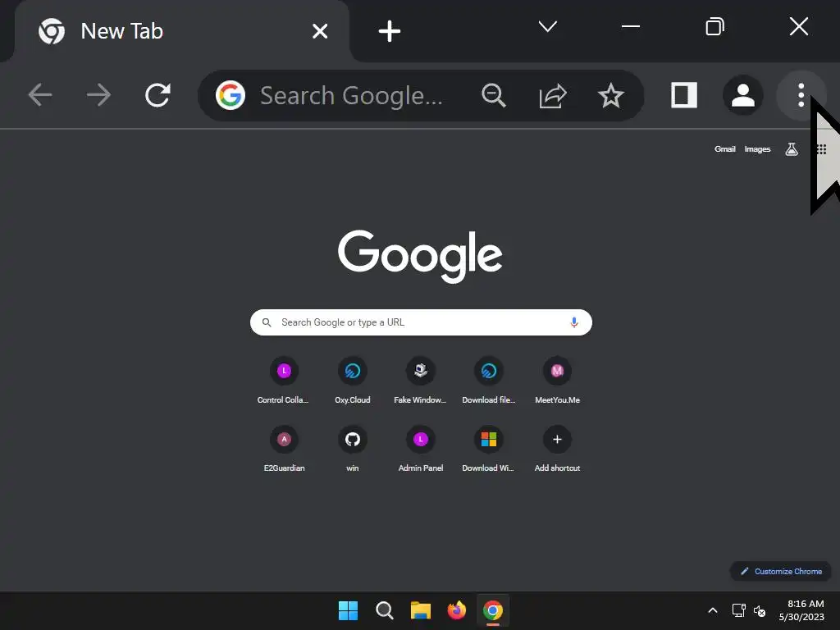This screenshot has width=840, height=630.
Task: Start voice search with microphone
Action: click(573, 322)
